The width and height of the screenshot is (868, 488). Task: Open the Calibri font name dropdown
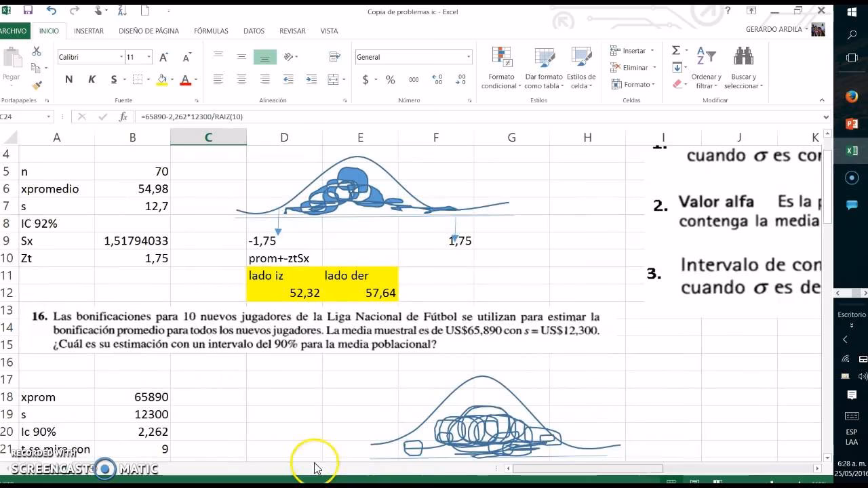click(121, 57)
